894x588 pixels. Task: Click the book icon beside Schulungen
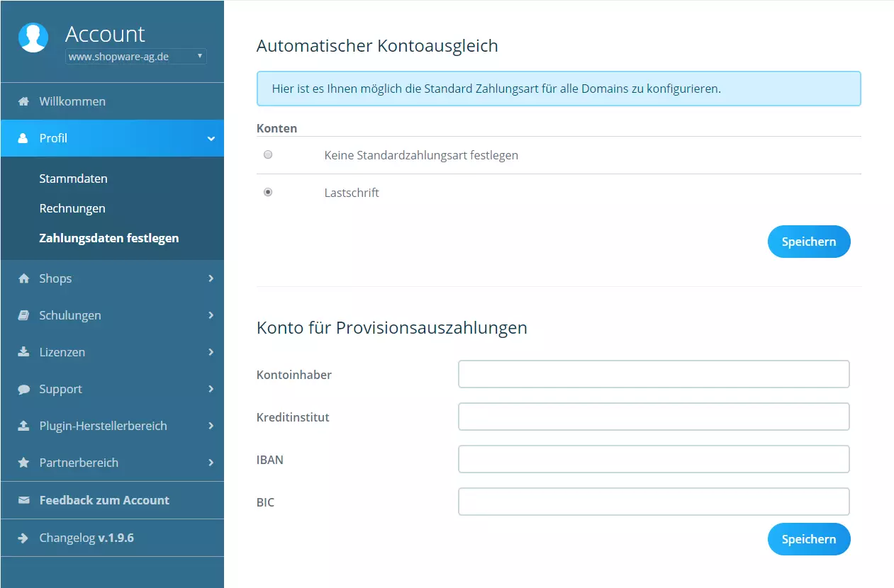(23, 315)
